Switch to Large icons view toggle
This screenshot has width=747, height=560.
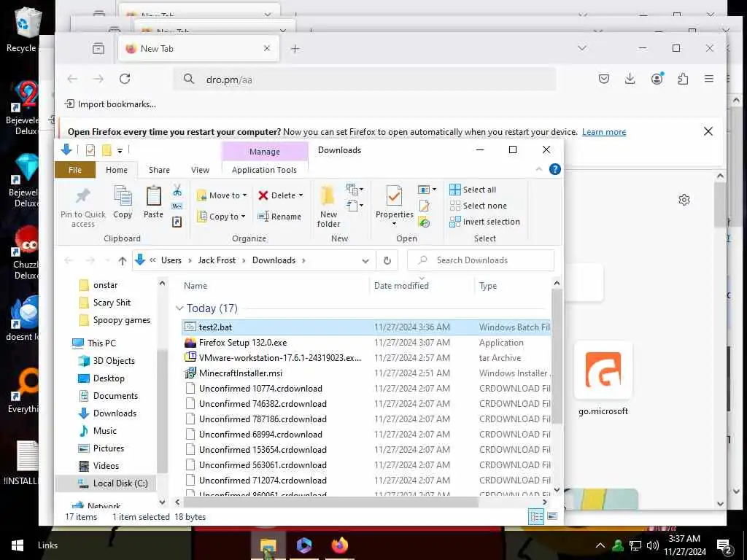point(552,516)
